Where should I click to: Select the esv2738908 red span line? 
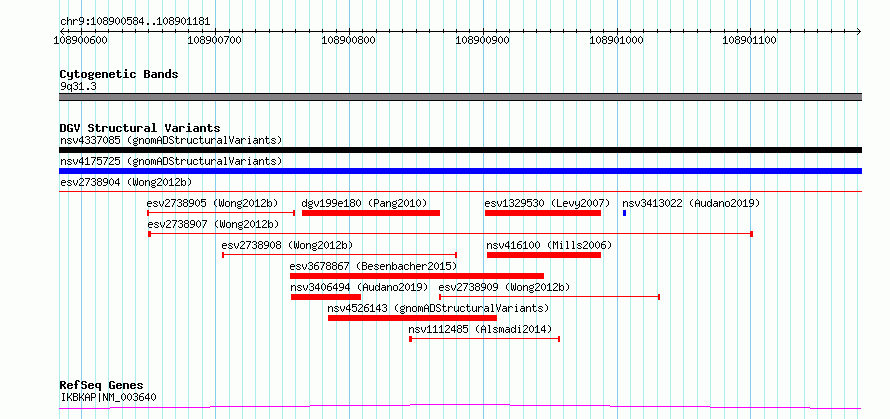pyautogui.click(x=339, y=255)
